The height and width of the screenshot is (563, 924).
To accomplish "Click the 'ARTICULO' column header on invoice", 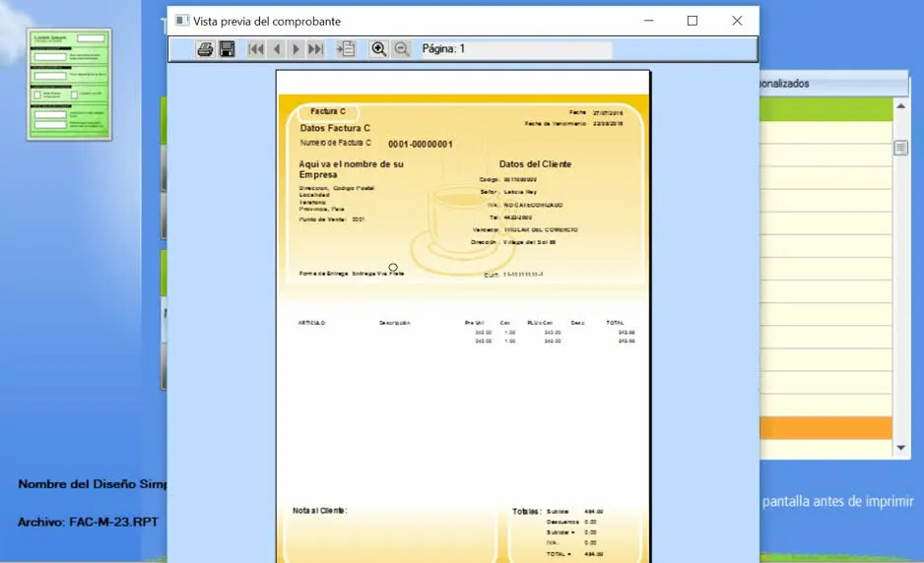I will pyautogui.click(x=311, y=323).
